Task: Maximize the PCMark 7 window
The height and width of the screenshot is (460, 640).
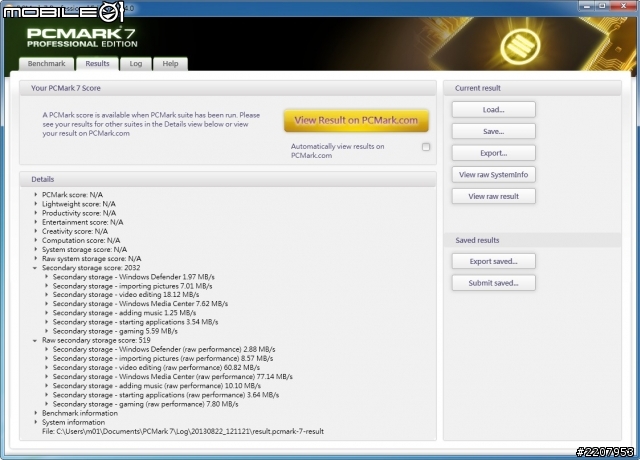Action: [x=603, y=6]
